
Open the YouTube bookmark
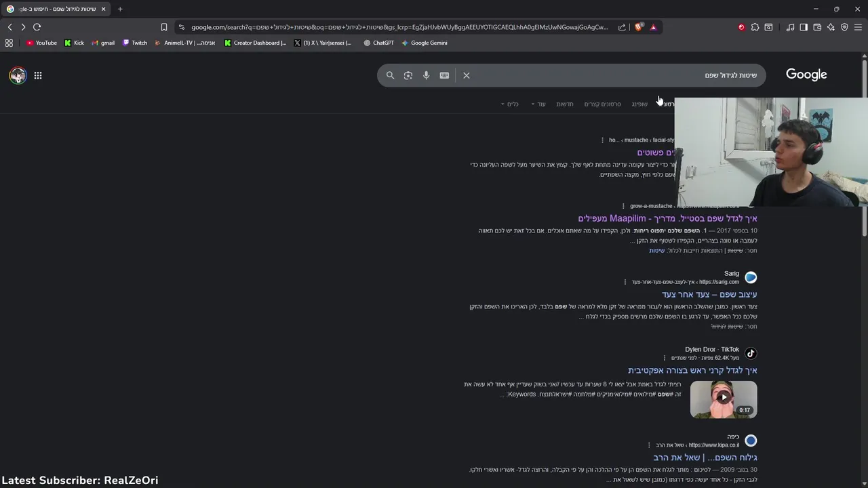point(42,43)
